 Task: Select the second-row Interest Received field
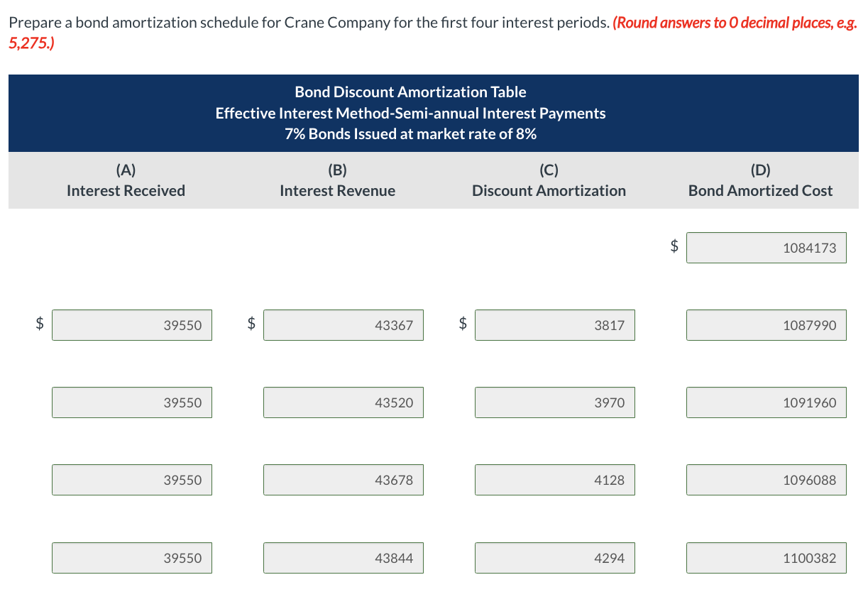pyautogui.click(x=131, y=402)
